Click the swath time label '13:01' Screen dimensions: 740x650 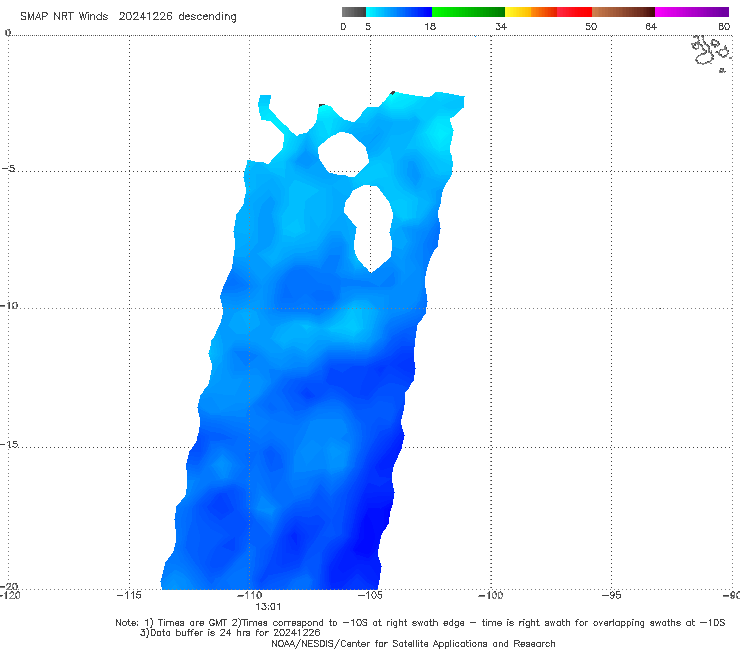click(268, 607)
